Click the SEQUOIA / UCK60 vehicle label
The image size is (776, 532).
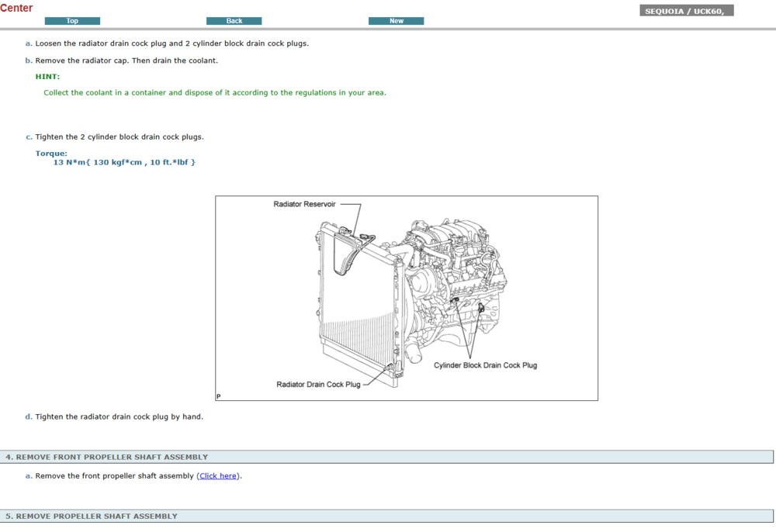pos(687,11)
